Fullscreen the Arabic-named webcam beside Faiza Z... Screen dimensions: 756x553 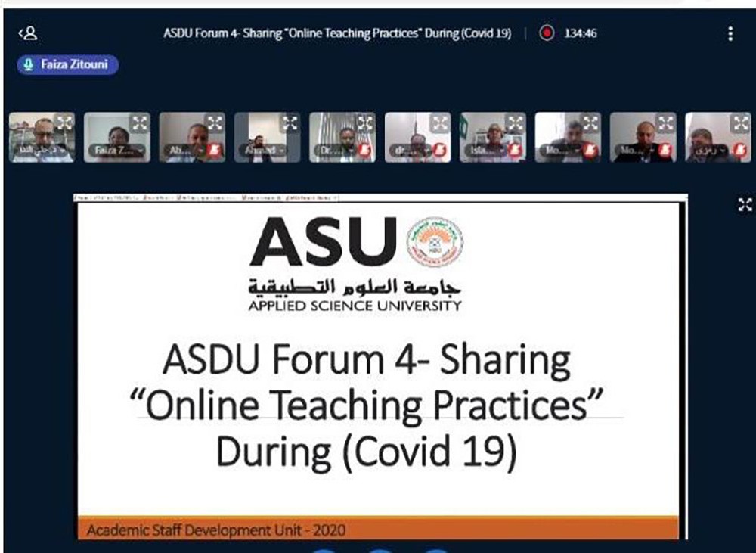64,123
